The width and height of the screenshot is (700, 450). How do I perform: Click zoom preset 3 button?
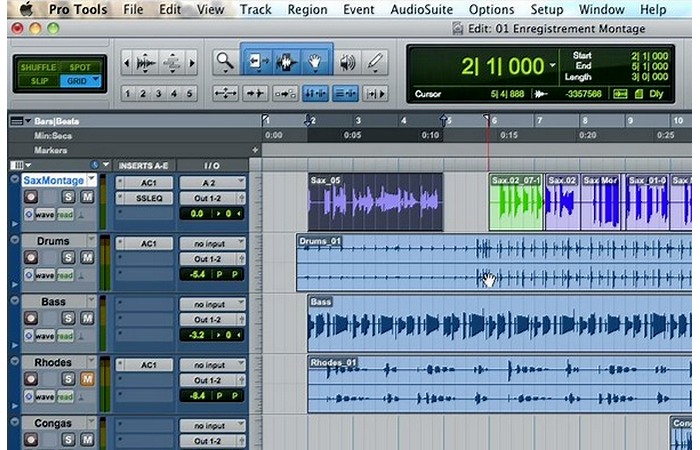pos(160,93)
